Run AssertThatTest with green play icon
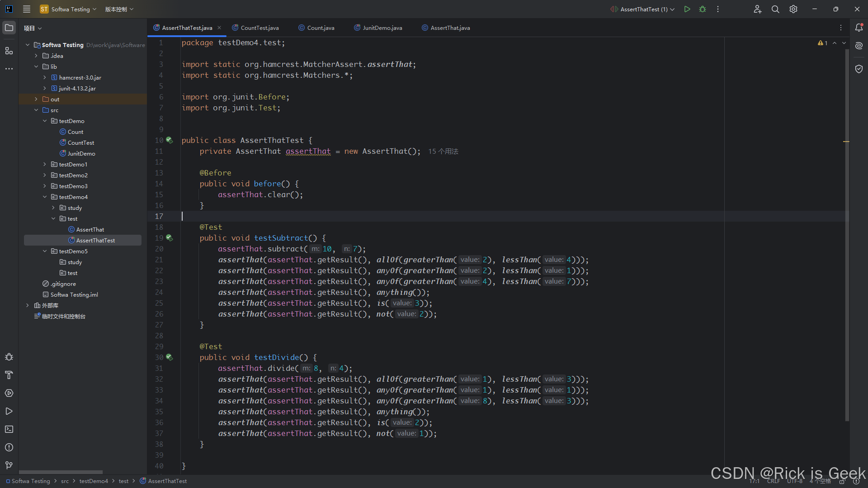Screen dimensions: 868x488 [687, 9]
